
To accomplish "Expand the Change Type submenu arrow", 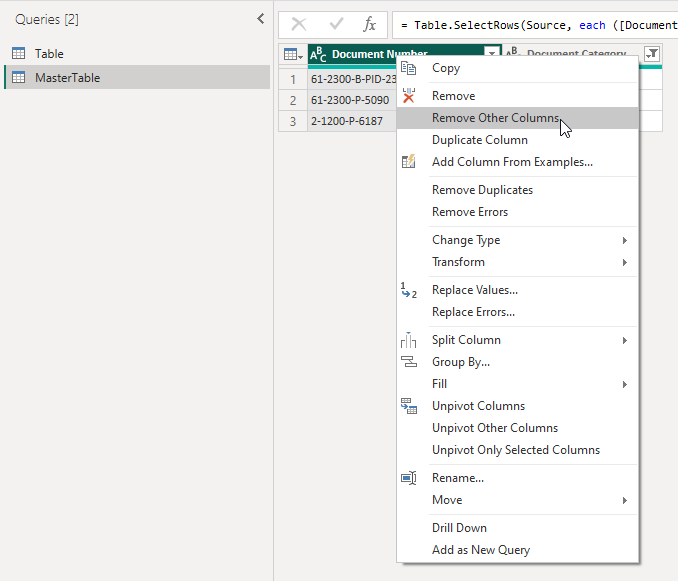I will [624, 240].
